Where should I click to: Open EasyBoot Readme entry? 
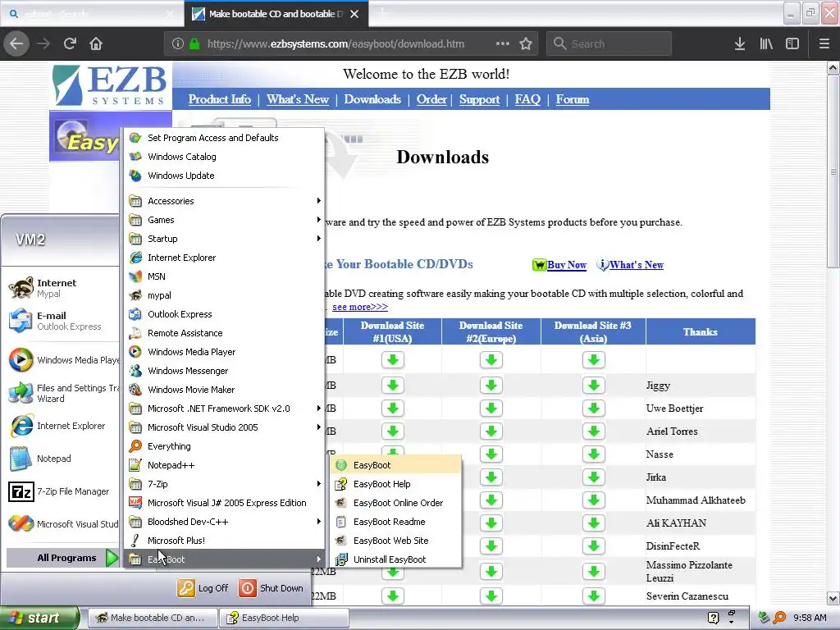395,521
